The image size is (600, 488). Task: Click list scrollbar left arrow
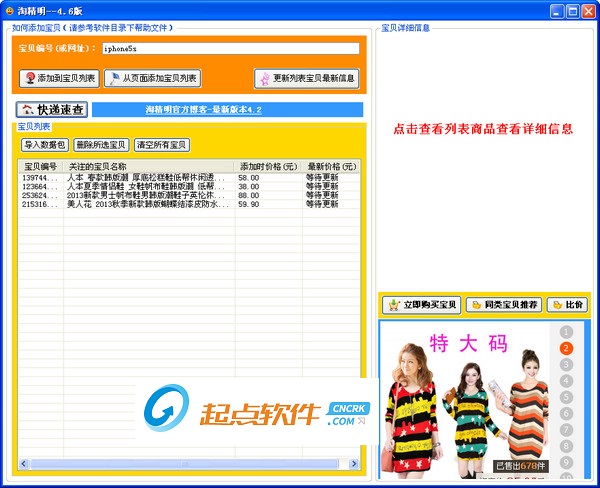click(24, 464)
